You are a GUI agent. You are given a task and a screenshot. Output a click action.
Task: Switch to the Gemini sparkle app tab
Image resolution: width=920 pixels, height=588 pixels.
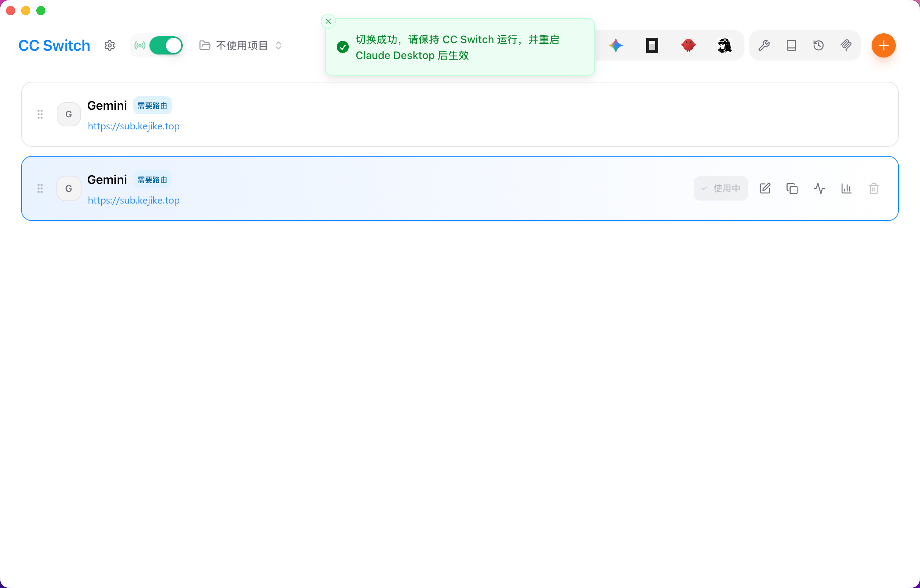tap(615, 45)
